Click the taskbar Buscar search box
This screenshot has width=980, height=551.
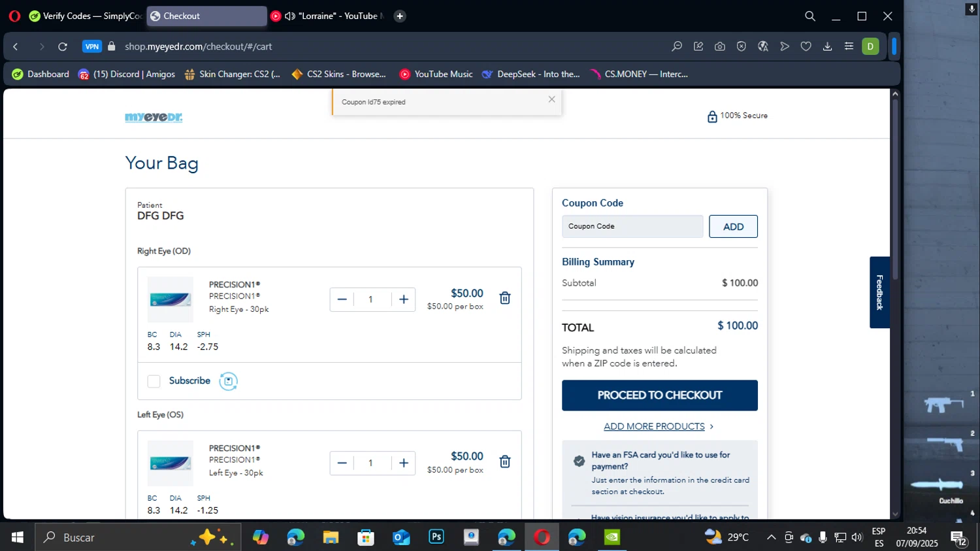pyautogui.click(x=138, y=537)
